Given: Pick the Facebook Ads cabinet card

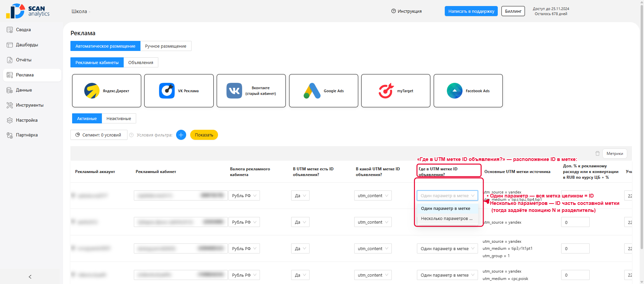Looking at the screenshot, I should point(468,91).
